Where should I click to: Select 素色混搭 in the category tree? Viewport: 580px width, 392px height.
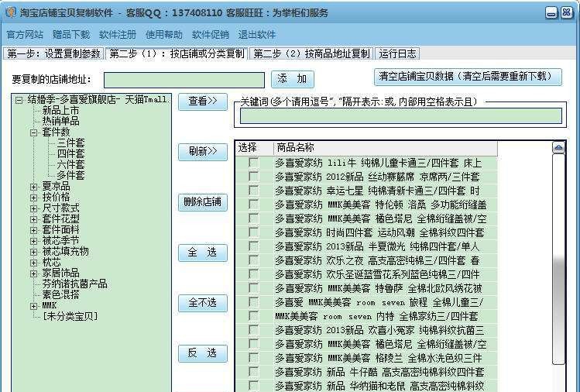60,294
